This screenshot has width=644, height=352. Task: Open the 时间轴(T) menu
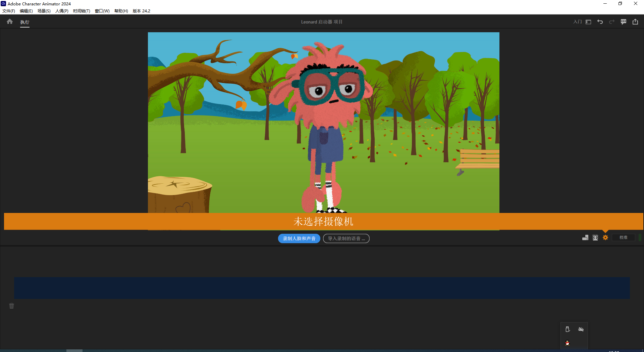tap(82, 11)
